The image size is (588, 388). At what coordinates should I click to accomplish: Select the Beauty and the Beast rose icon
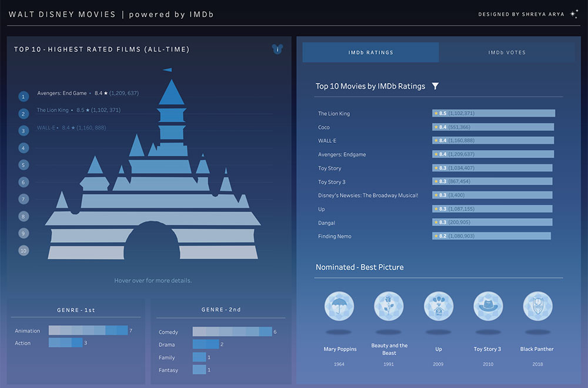[x=389, y=306]
